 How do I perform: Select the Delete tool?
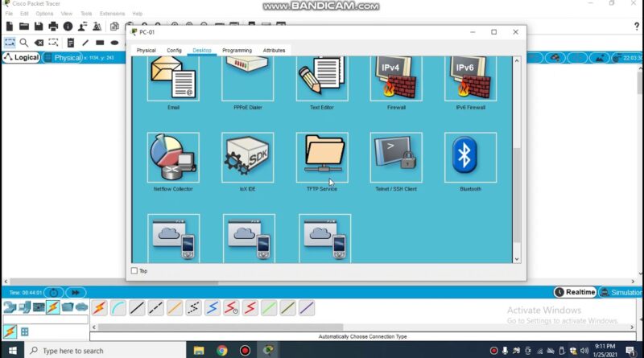(39, 43)
